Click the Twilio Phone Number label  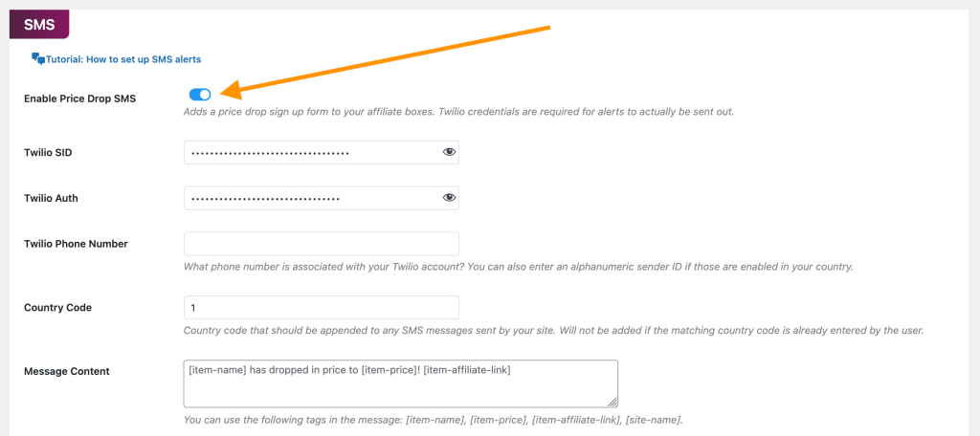point(76,244)
